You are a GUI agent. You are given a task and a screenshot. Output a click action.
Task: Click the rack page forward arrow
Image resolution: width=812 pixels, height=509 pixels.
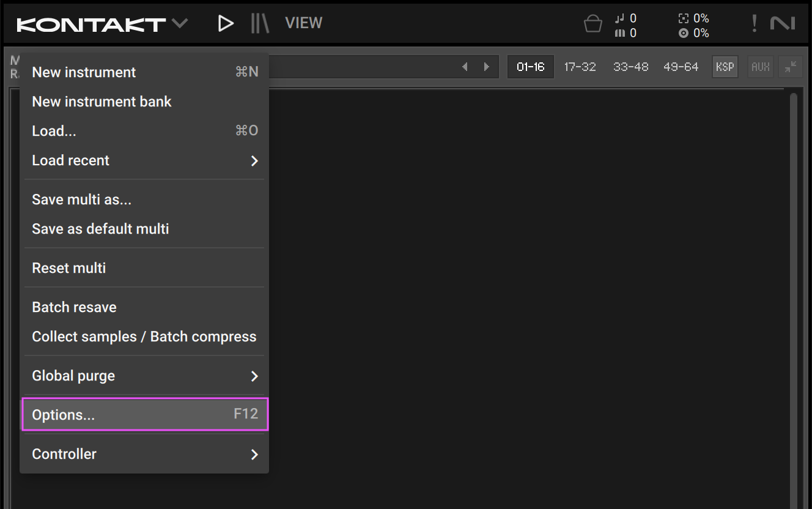tap(485, 67)
